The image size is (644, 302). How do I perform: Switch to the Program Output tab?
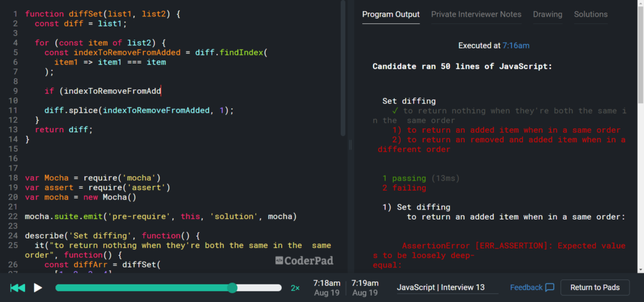[391, 14]
